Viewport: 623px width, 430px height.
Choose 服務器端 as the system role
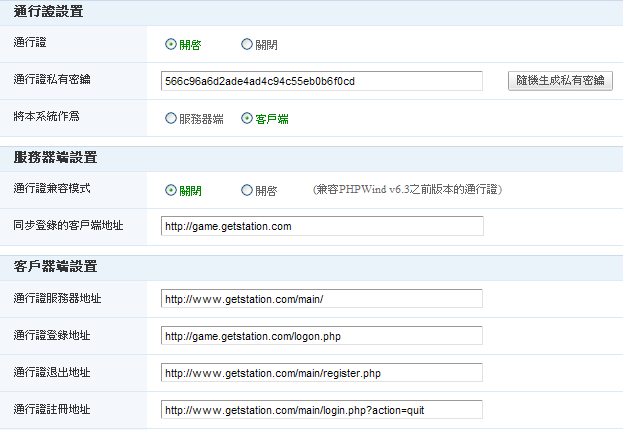point(171,118)
